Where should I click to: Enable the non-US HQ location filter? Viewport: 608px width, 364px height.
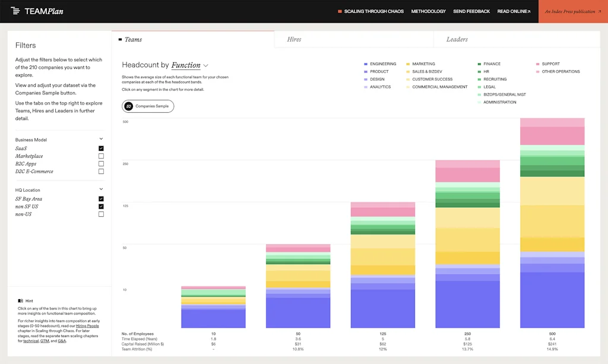[101, 214]
